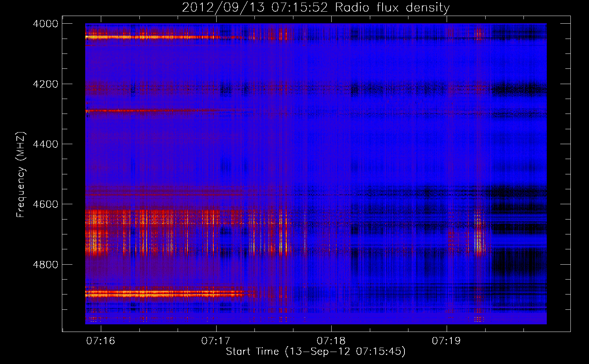The height and width of the screenshot is (364, 589).
Task: Click the 07:18 time tick label
Action: point(331,341)
